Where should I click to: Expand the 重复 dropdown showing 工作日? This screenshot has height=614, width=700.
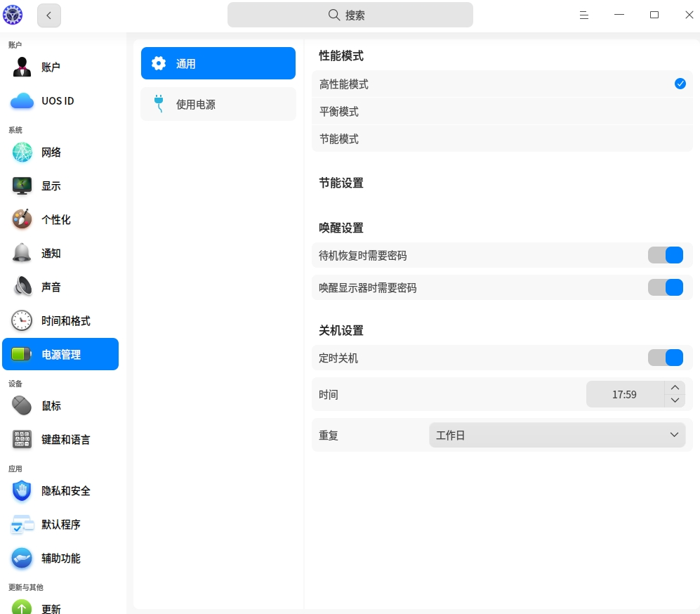pos(557,435)
